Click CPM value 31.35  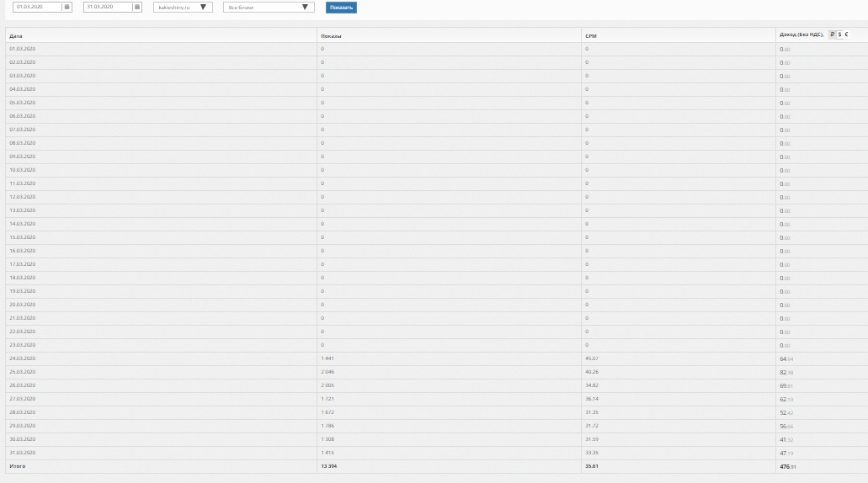tap(592, 412)
